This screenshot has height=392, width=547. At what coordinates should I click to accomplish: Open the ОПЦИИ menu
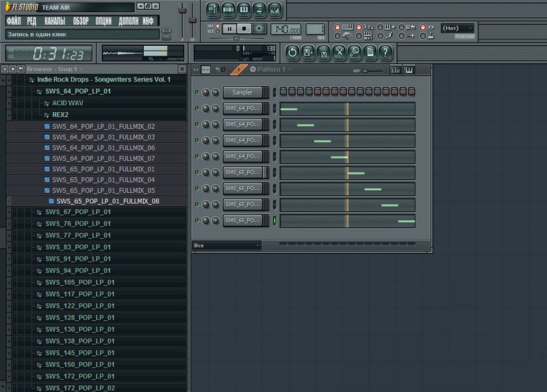click(x=103, y=21)
